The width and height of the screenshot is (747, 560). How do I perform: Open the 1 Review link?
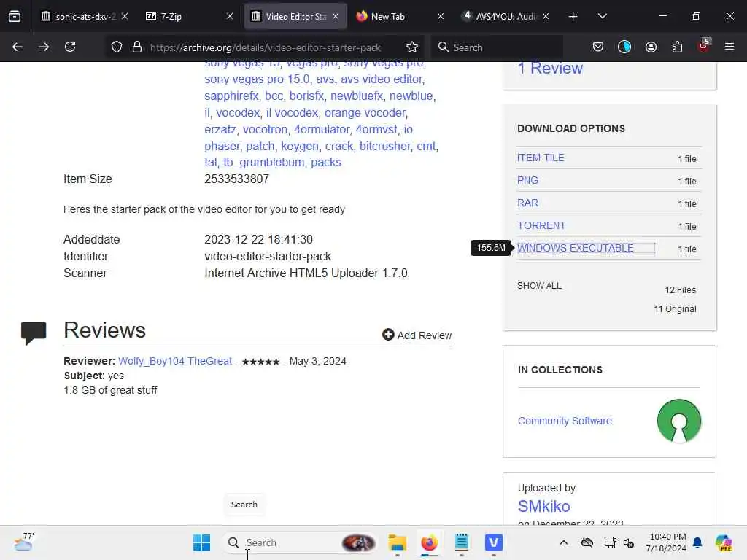click(x=550, y=69)
